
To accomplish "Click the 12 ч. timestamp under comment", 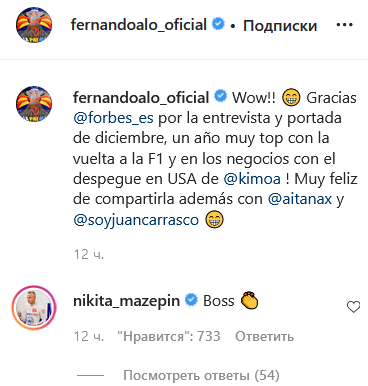I will (89, 336).
